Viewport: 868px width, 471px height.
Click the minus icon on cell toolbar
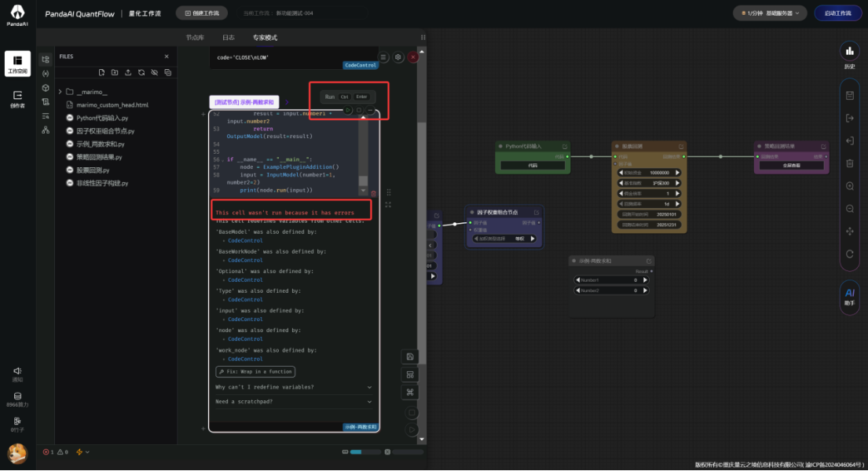click(x=370, y=110)
